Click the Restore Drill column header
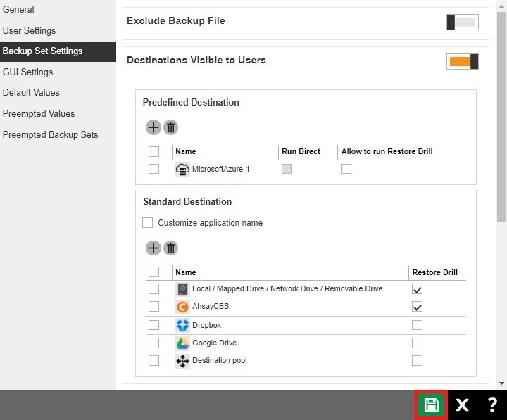 (x=435, y=272)
